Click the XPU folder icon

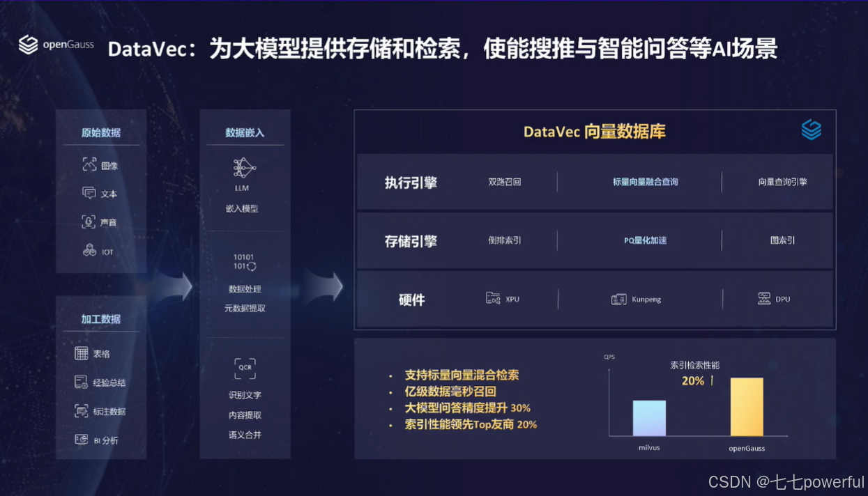[x=493, y=298]
